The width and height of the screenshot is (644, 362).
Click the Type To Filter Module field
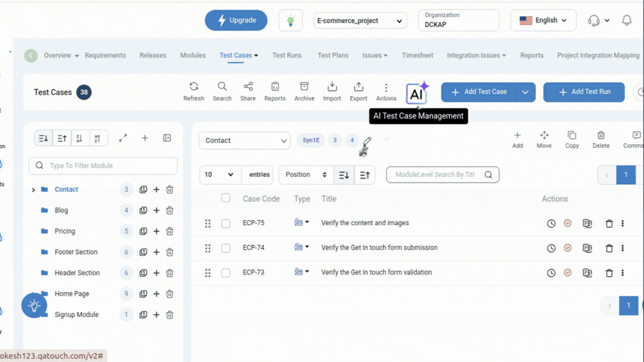110,166
